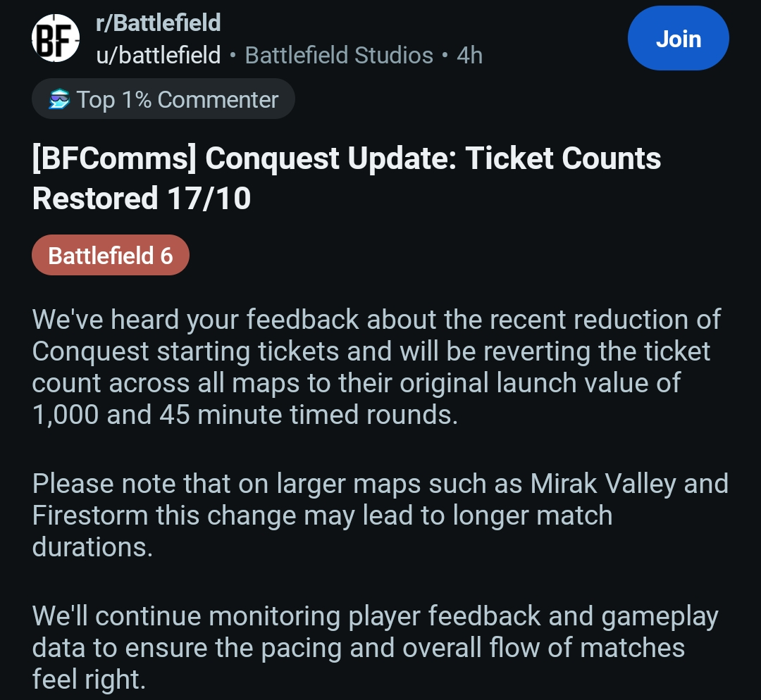Click the word 'Conquest' in first paragraph

pyautogui.click(x=90, y=351)
